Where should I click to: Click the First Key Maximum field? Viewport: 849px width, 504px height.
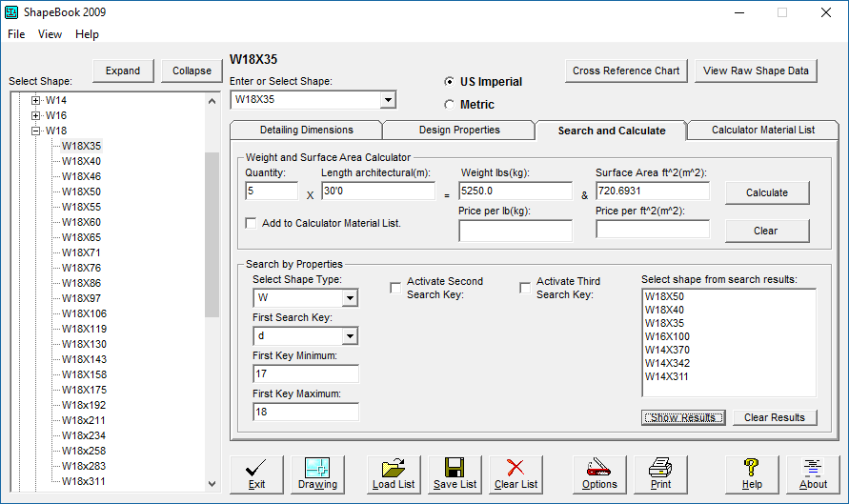306,412
